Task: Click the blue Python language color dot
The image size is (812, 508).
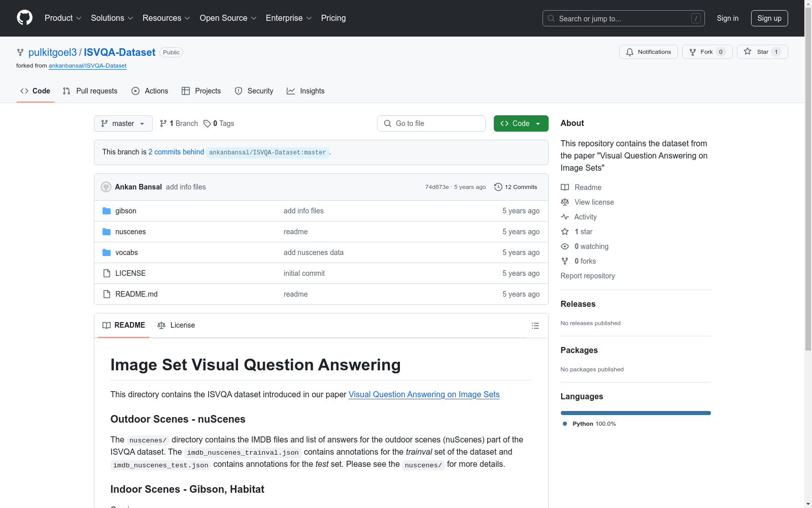Action: (x=565, y=424)
